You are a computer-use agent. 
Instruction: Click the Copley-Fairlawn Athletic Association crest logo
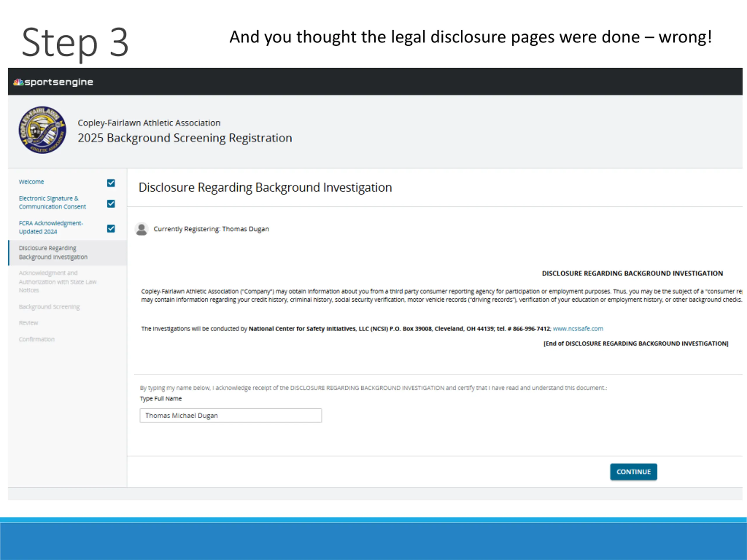[x=43, y=130]
